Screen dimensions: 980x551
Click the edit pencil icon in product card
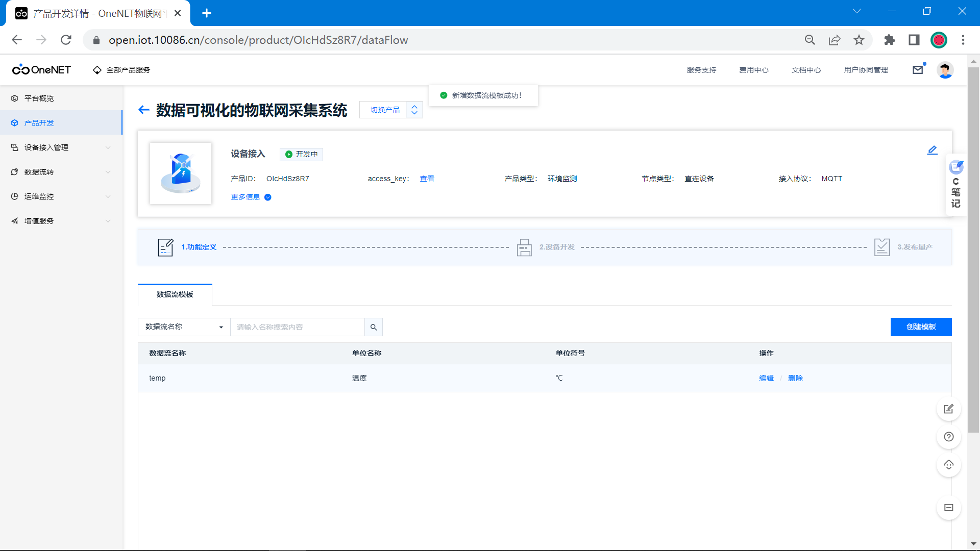click(x=932, y=150)
